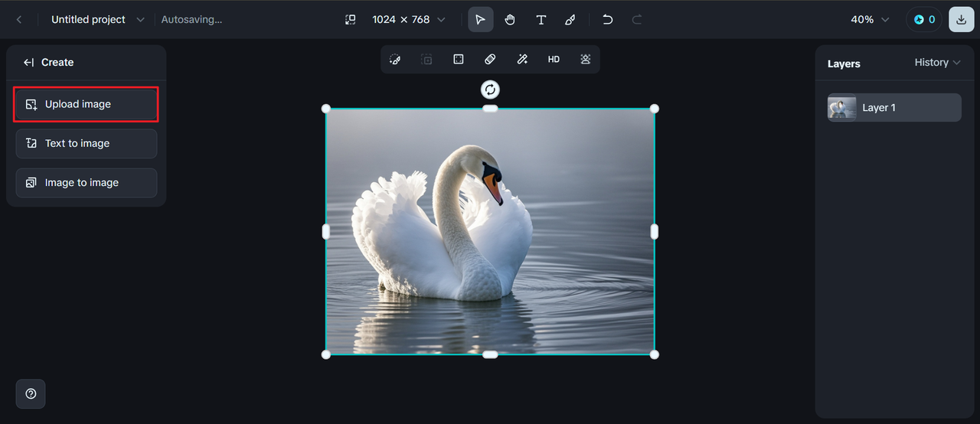This screenshot has height=424, width=980.
Task: Collapse the Create panel with the arrow
Action: point(29,63)
